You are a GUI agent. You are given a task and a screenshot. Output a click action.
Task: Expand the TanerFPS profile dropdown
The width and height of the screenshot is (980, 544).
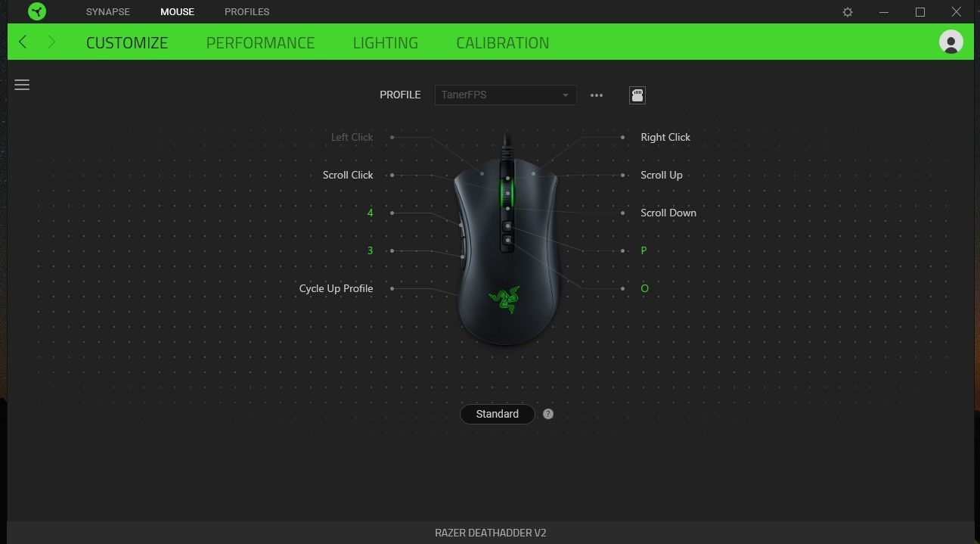pos(505,95)
